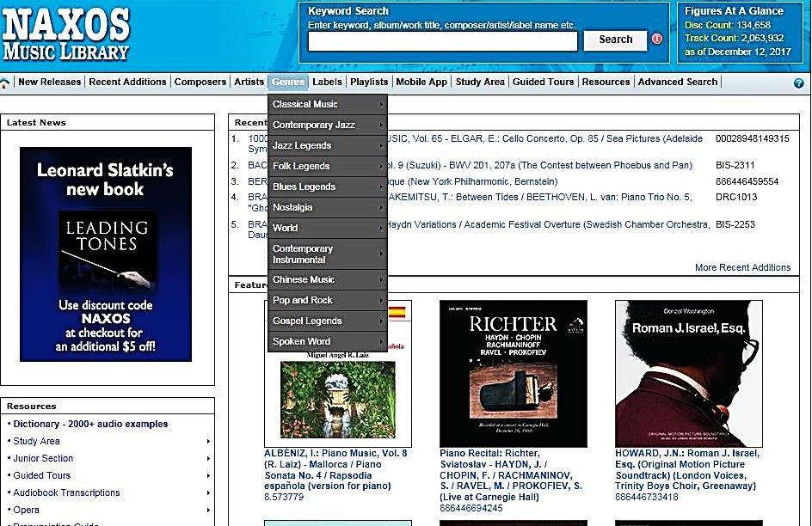Screen dimensions: 812x526
Task: Expand Audiobook Transcriptions in Resources panel
Action: pos(66,492)
